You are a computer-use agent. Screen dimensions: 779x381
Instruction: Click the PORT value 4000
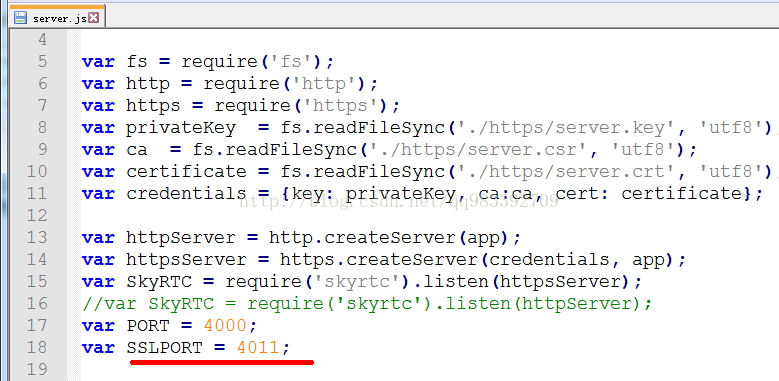click(x=225, y=325)
